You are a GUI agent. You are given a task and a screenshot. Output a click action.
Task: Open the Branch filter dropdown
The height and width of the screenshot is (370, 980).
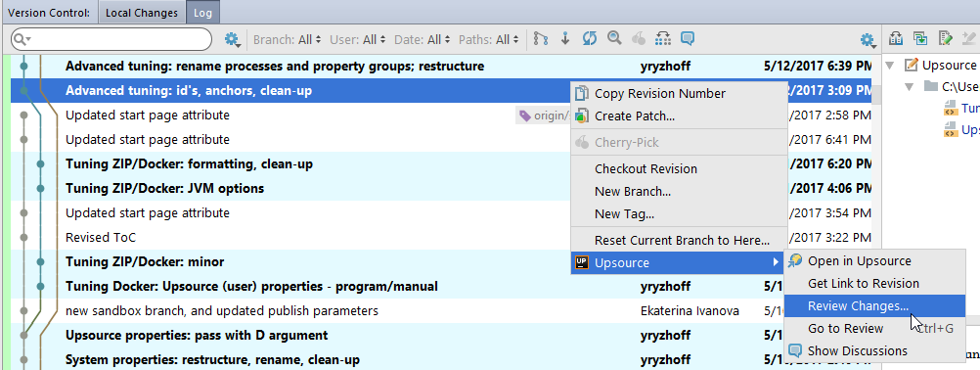click(x=288, y=40)
